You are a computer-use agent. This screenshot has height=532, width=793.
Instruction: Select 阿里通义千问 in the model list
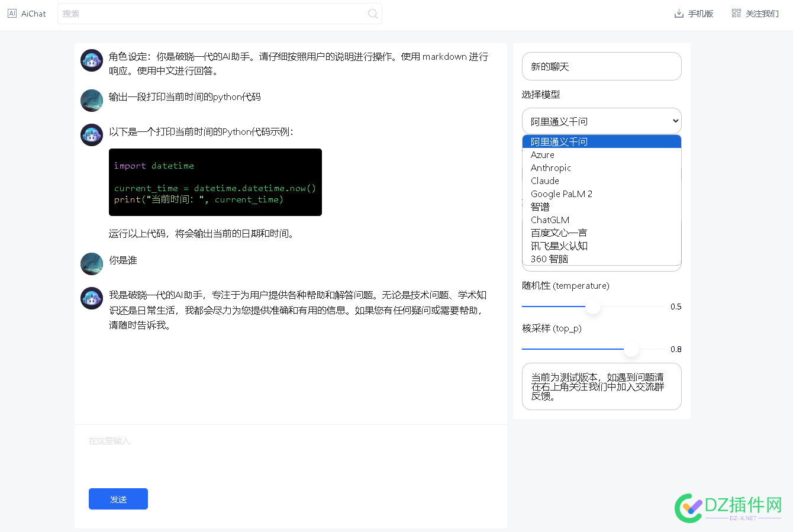point(602,141)
